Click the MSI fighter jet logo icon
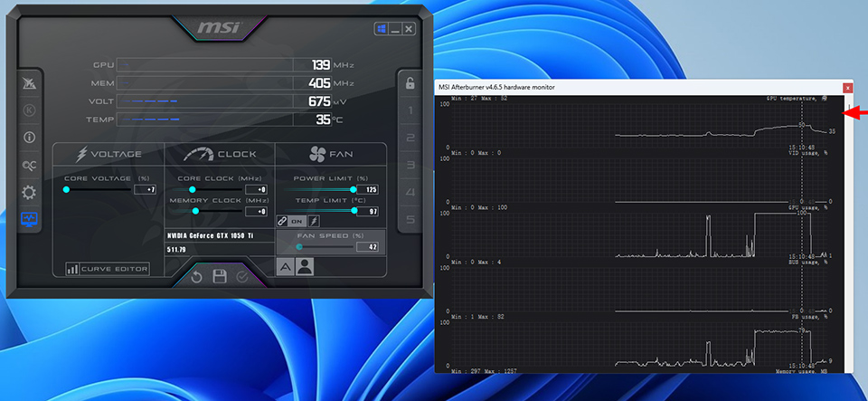The width and height of the screenshot is (868, 401). click(30, 83)
